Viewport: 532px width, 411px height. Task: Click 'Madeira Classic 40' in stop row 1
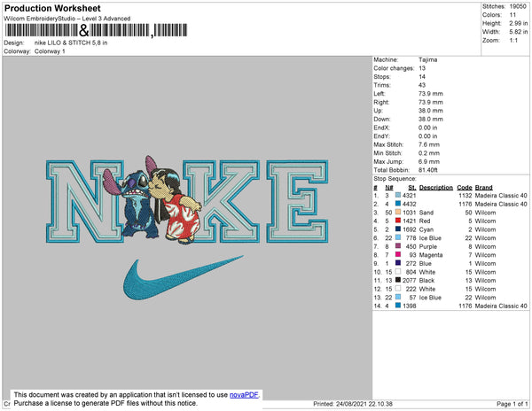coord(501,196)
